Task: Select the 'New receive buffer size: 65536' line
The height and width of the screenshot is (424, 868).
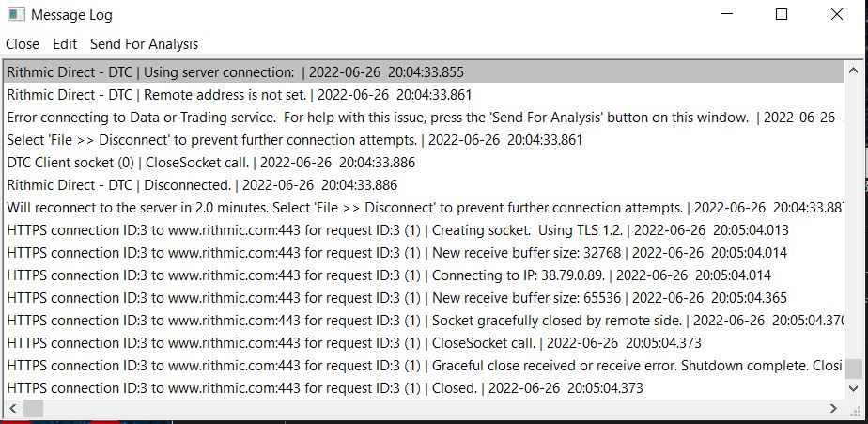Action: [x=376, y=298]
